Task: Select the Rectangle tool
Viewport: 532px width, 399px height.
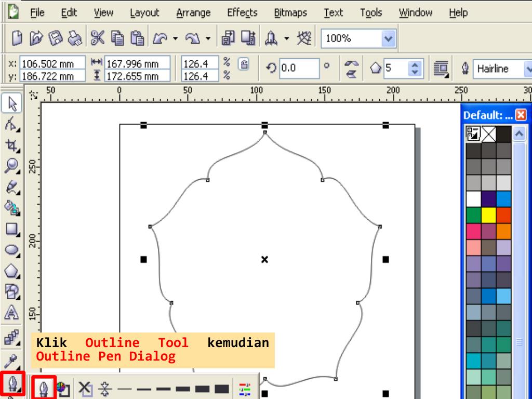Action: click(12, 229)
